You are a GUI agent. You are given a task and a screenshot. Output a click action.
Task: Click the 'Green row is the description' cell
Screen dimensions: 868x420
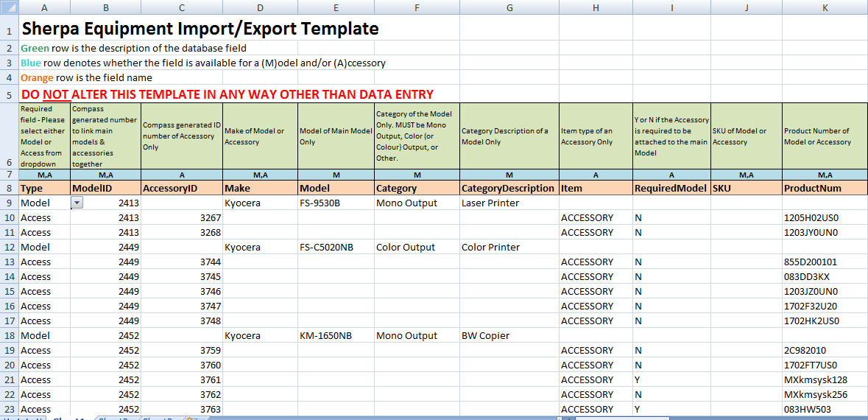pyautogui.click(x=133, y=48)
